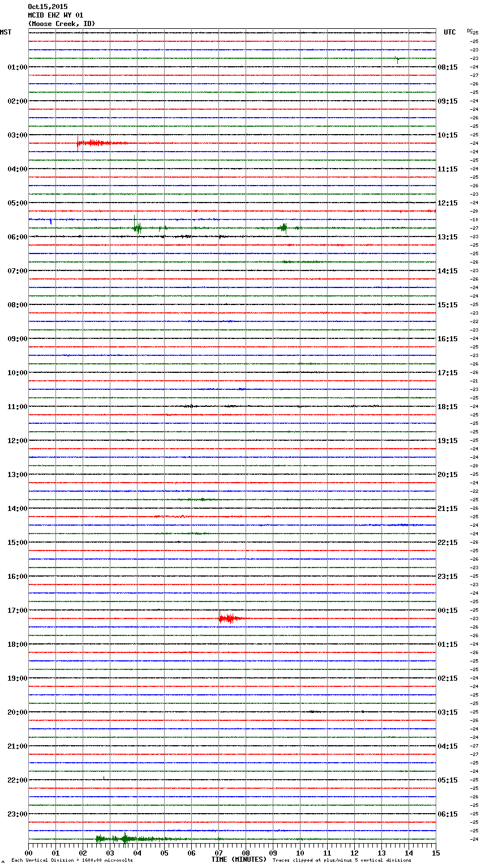Select the 19:00 MST time label
The width and height of the screenshot is (481, 868).
click(17, 678)
